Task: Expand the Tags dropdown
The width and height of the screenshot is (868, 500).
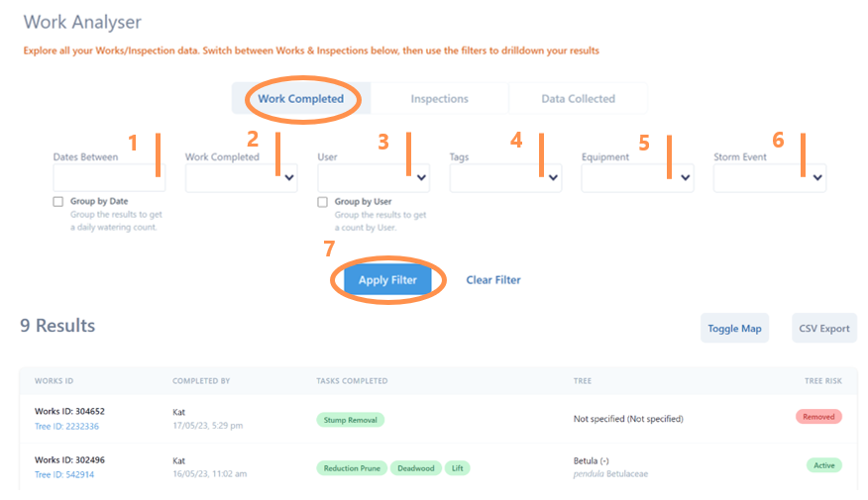Action: [505, 178]
